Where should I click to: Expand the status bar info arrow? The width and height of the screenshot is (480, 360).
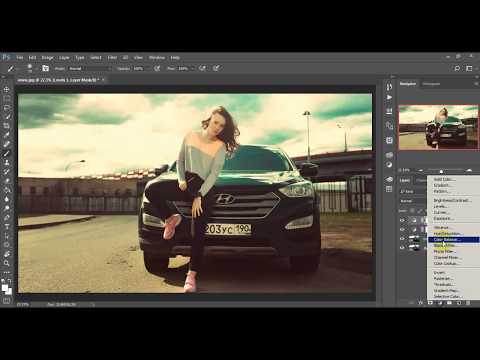[x=93, y=304]
